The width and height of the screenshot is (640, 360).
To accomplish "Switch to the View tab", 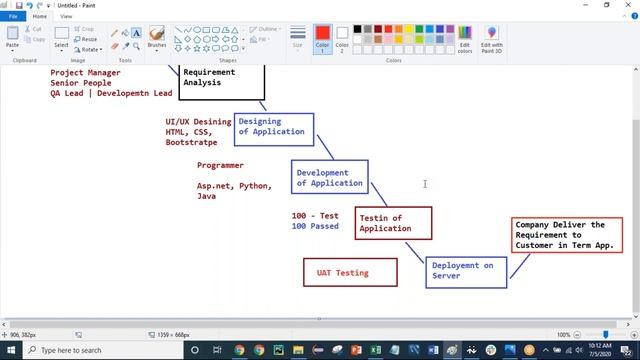I will point(66,16).
